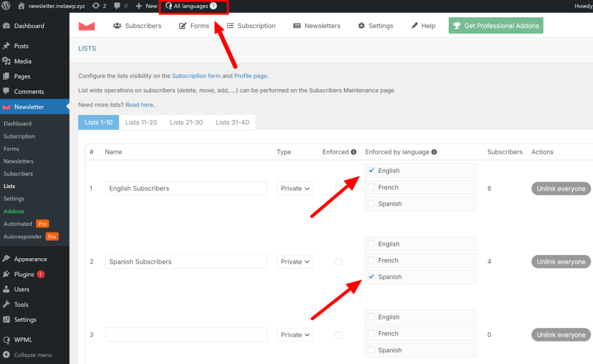Image resolution: width=593 pixels, height=364 pixels.
Task: Open the WordPress logo menu
Action: tap(6, 6)
